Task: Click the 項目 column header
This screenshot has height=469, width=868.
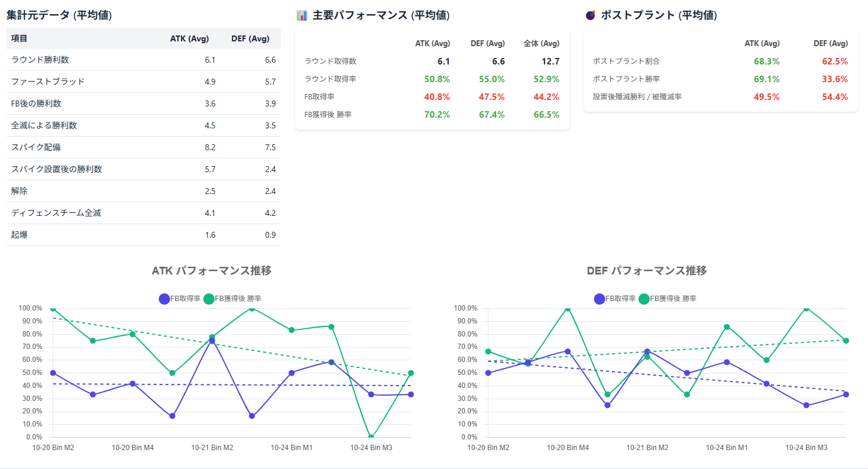Action: [x=20, y=39]
